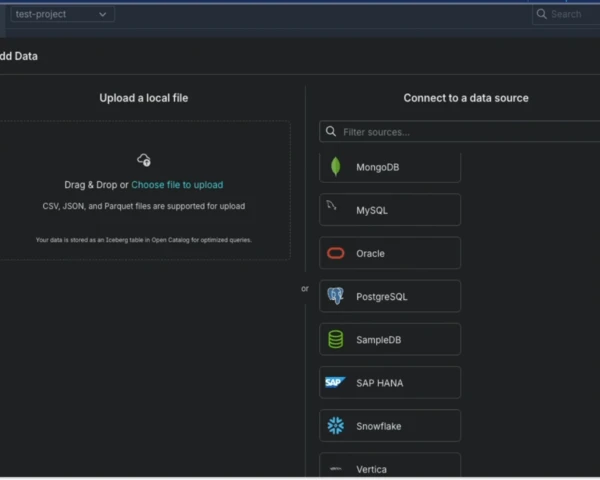This screenshot has width=600, height=480.
Task: Click the Filter sources magnifier icon
Action: tap(331, 132)
